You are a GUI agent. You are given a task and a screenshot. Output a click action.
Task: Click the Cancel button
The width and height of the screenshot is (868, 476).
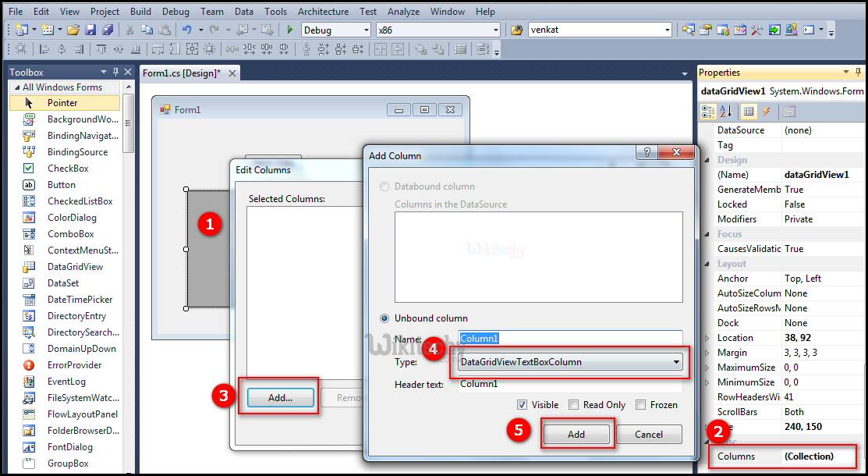tap(649, 435)
